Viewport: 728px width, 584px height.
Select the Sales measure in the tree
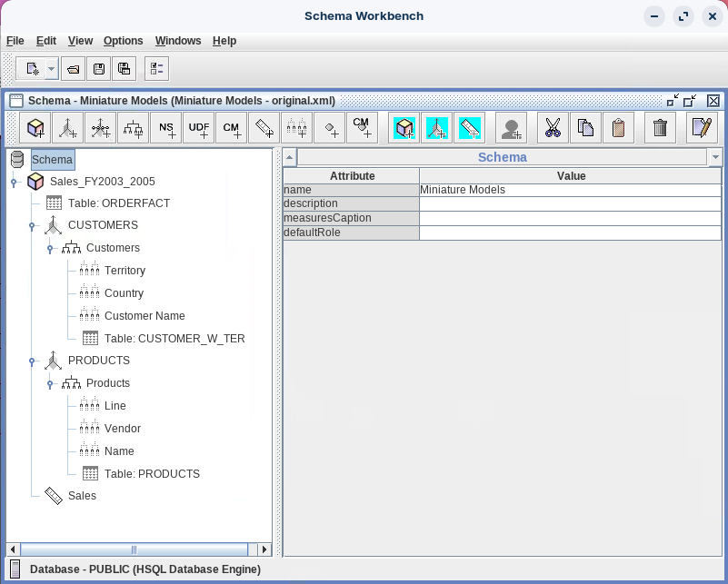pos(81,496)
